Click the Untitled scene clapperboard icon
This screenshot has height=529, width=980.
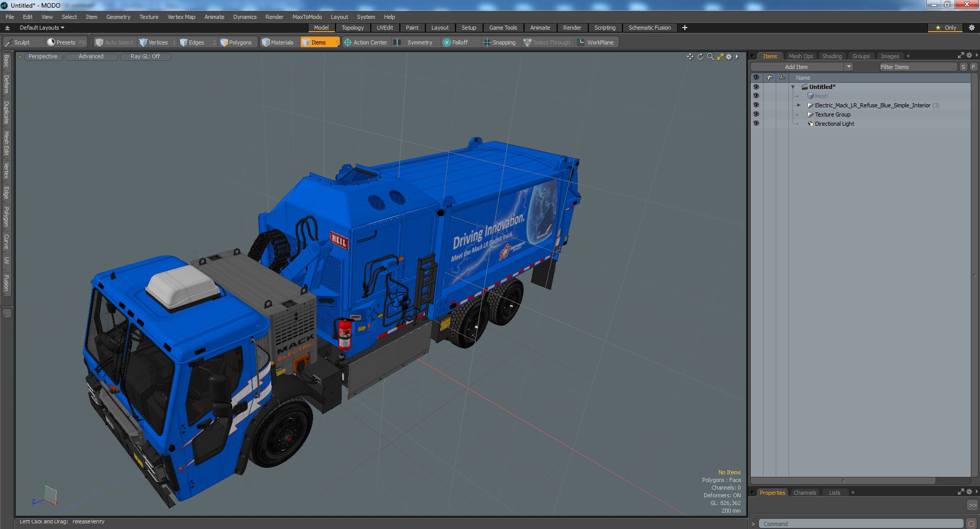pos(804,87)
